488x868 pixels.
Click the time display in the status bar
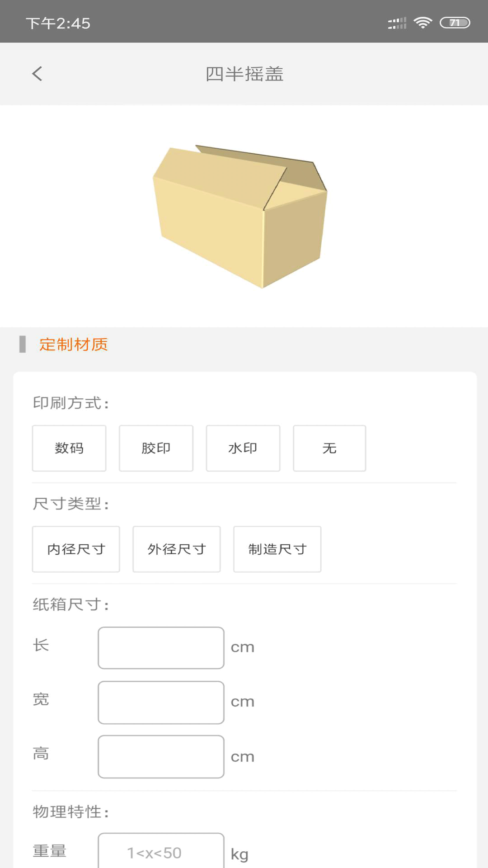pos(57,23)
